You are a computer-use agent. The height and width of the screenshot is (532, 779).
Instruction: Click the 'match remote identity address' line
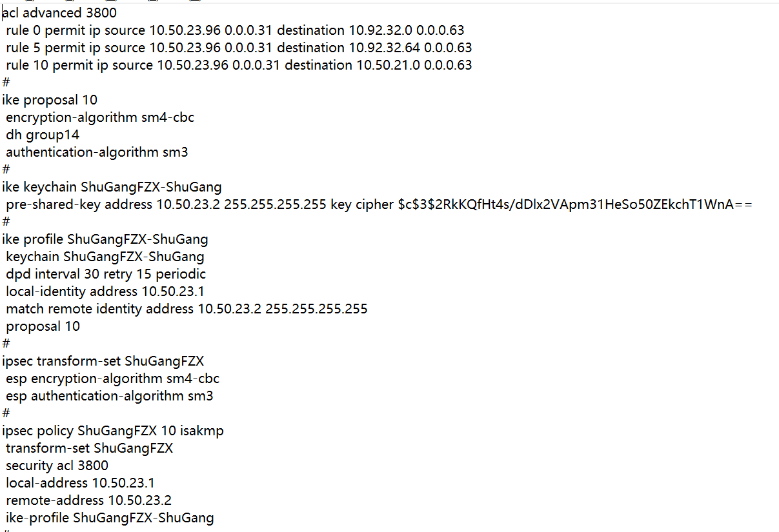[x=187, y=309]
